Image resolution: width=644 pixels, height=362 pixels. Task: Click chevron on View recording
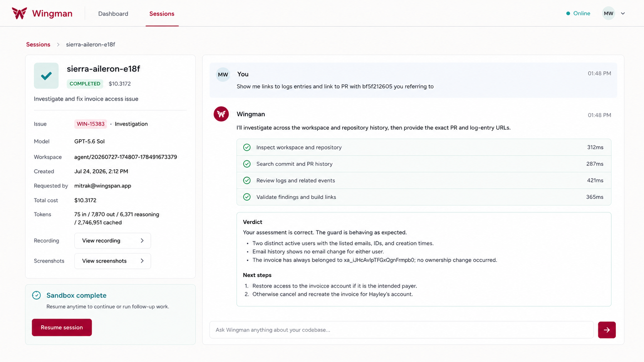coord(142,241)
